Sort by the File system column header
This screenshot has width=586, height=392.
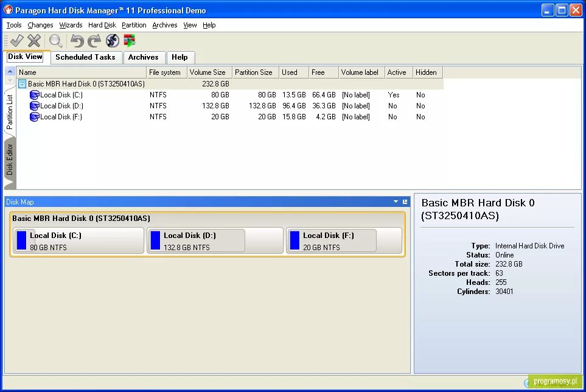click(x=167, y=72)
